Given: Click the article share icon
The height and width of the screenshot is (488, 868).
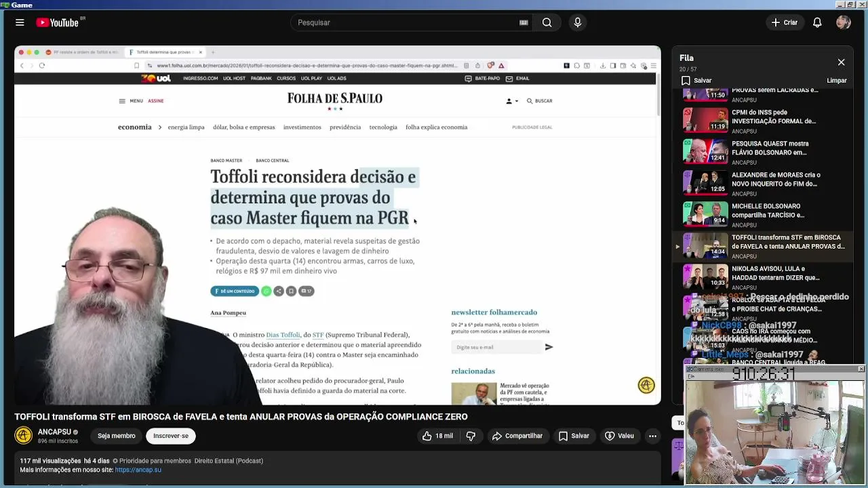Looking at the screenshot, I should coord(278,291).
